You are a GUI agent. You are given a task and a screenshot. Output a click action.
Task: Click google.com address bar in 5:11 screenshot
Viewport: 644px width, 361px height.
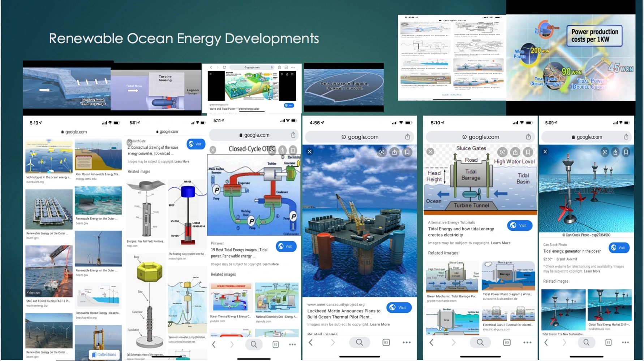(x=254, y=135)
